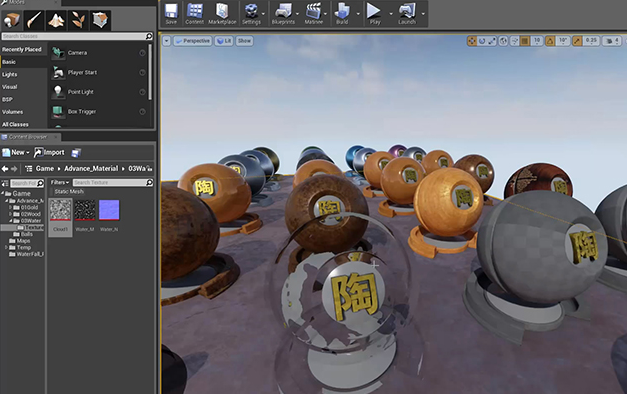Open the rotation snap 10° dropdown
627x394 pixels.
click(x=563, y=41)
